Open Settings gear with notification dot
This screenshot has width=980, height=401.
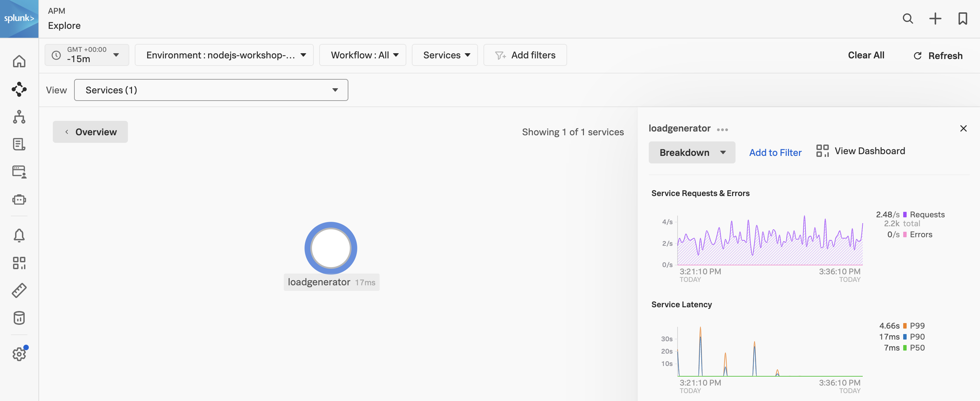point(19,354)
